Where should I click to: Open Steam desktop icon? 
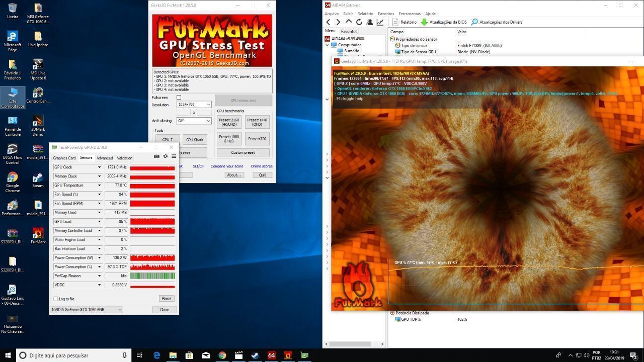coord(38,180)
